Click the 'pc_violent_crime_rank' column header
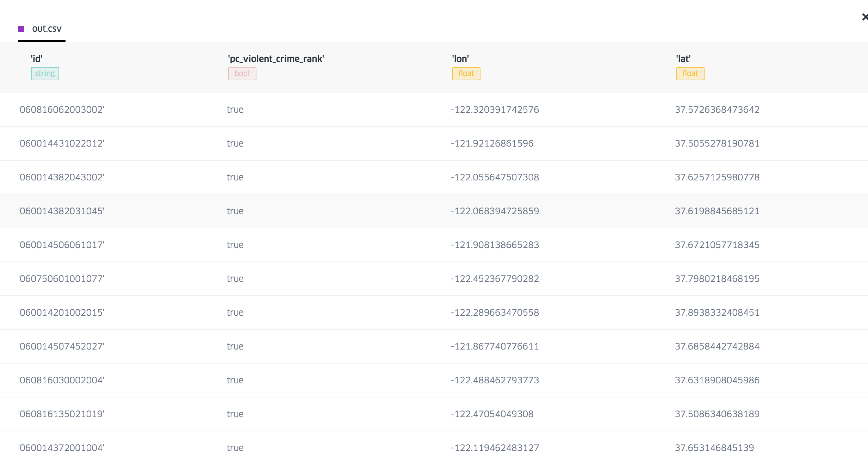Image resolution: width=868 pixels, height=451 pixels. (x=276, y=59)
